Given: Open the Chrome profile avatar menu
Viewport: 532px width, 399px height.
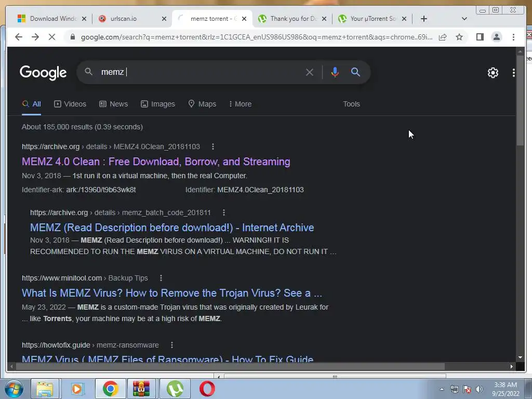Looking at the screenshot, I should 496,37.
